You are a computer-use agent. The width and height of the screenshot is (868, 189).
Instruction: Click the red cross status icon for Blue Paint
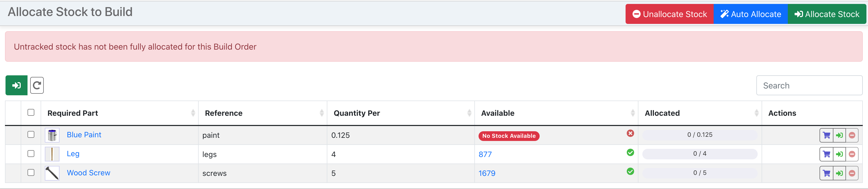point(630,133)
